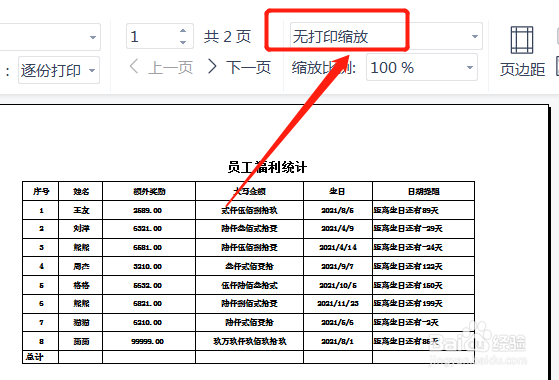Click the cell 2021/11/23
This screenshot has height=380, width=559.
tap(338, 304)
